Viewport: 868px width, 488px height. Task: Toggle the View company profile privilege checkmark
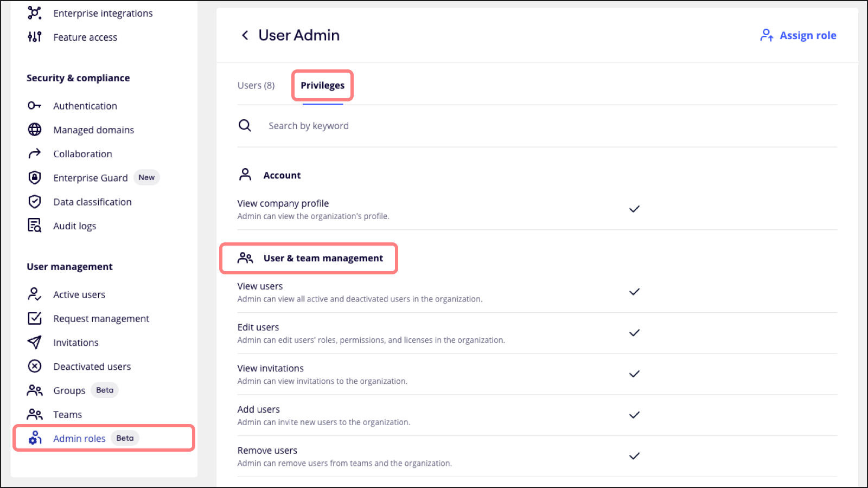(634, 208)
